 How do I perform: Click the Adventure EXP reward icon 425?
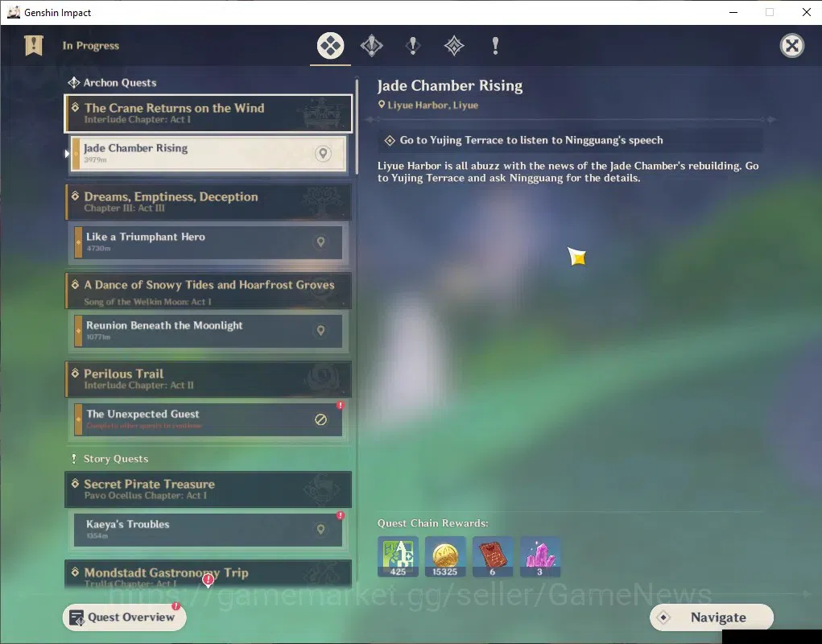tap(398, 556)
